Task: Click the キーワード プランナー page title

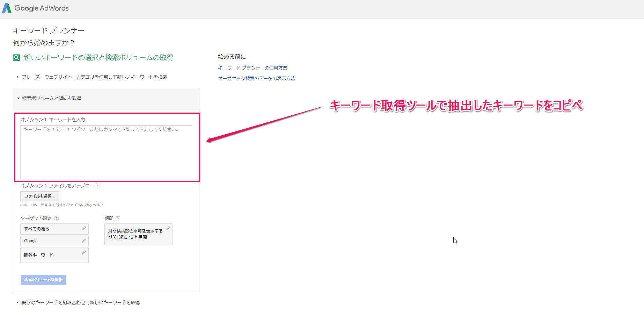Action: [x=49, y=30]
